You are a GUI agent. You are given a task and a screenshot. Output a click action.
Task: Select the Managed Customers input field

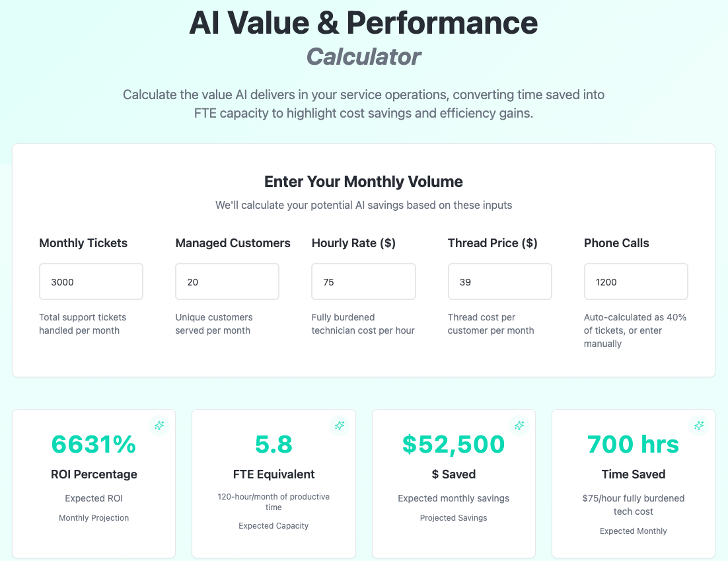coord(227,281)
